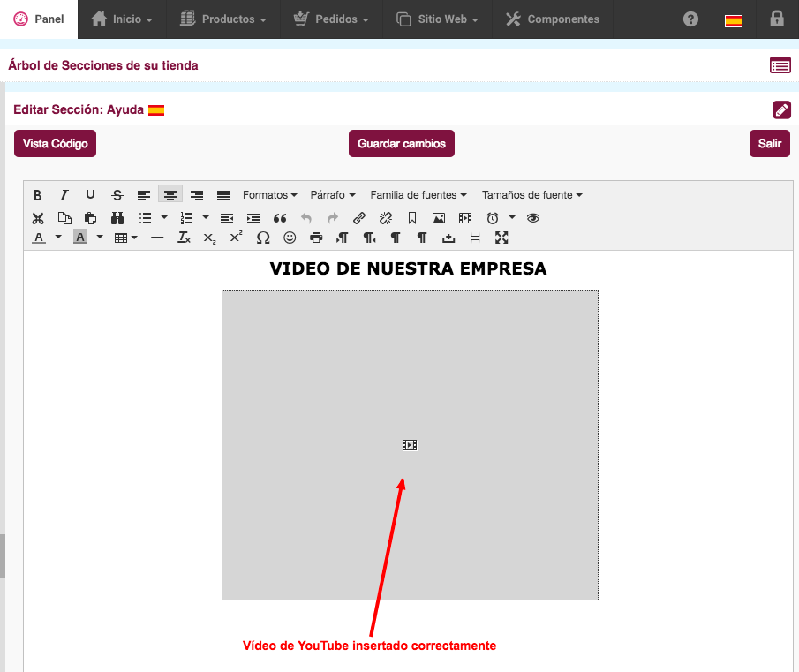
Task: Open the Formatos dropdown
Action: 269,195
